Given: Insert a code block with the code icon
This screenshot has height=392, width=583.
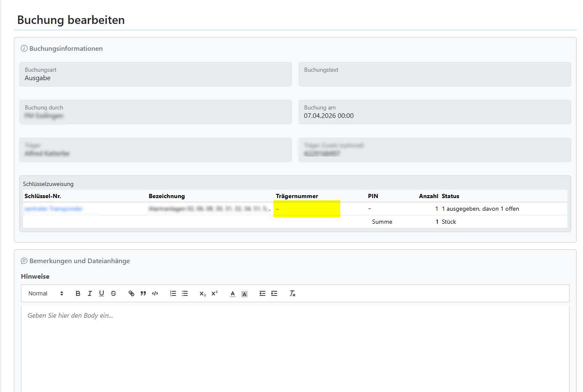Looking at the screenshot, I should (155, 293).
